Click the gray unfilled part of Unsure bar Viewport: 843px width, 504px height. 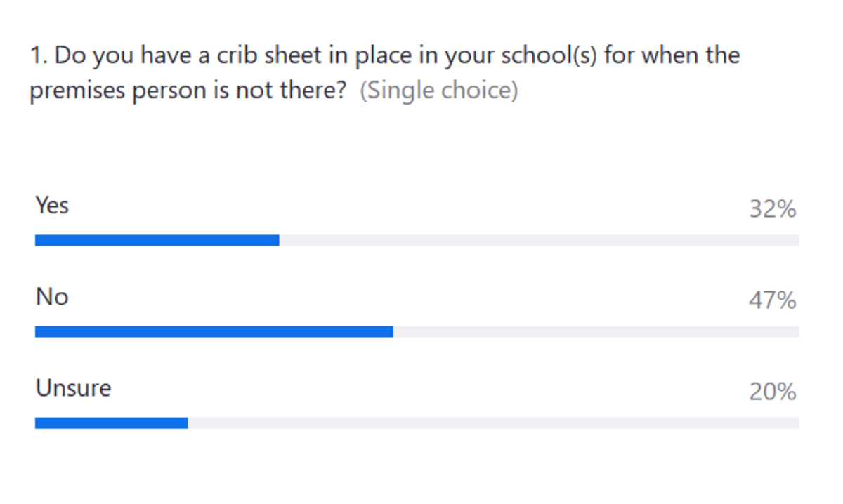pos(493,423)
